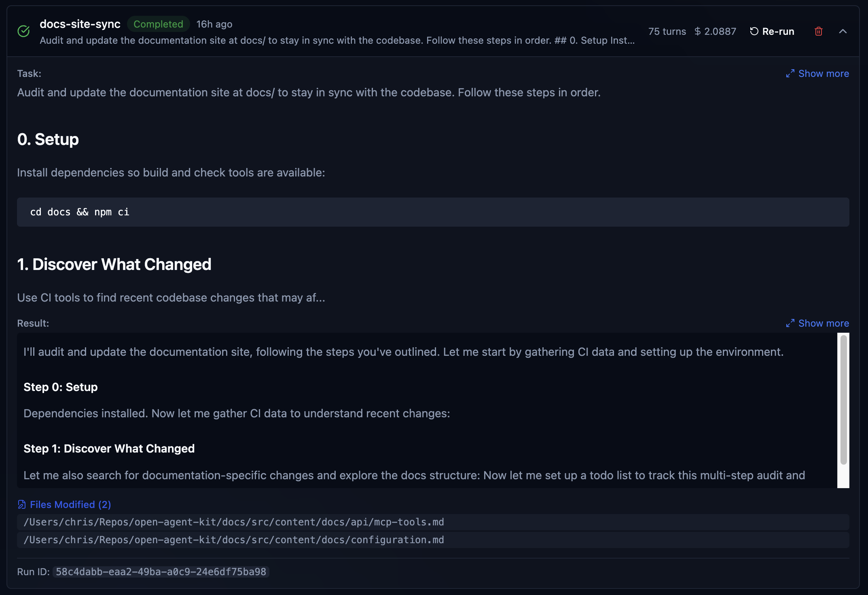Expand the Result section with Show more

click(824, 323)
